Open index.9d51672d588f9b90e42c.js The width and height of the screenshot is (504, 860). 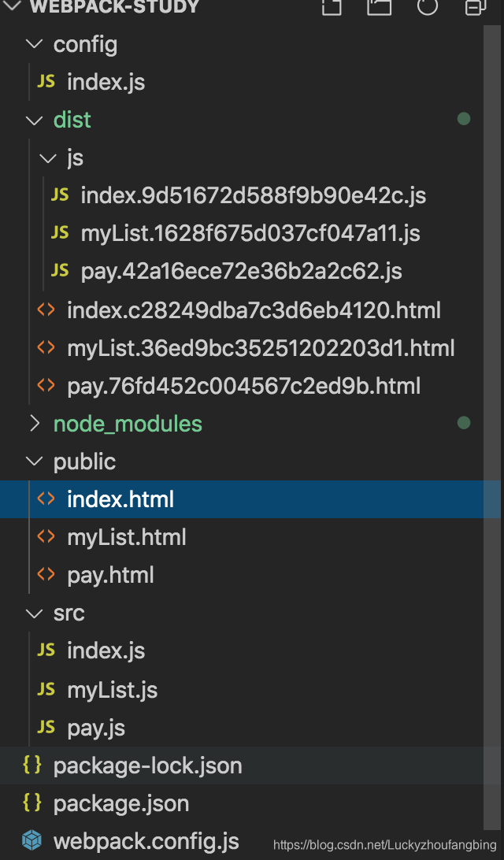click(254, 196)
